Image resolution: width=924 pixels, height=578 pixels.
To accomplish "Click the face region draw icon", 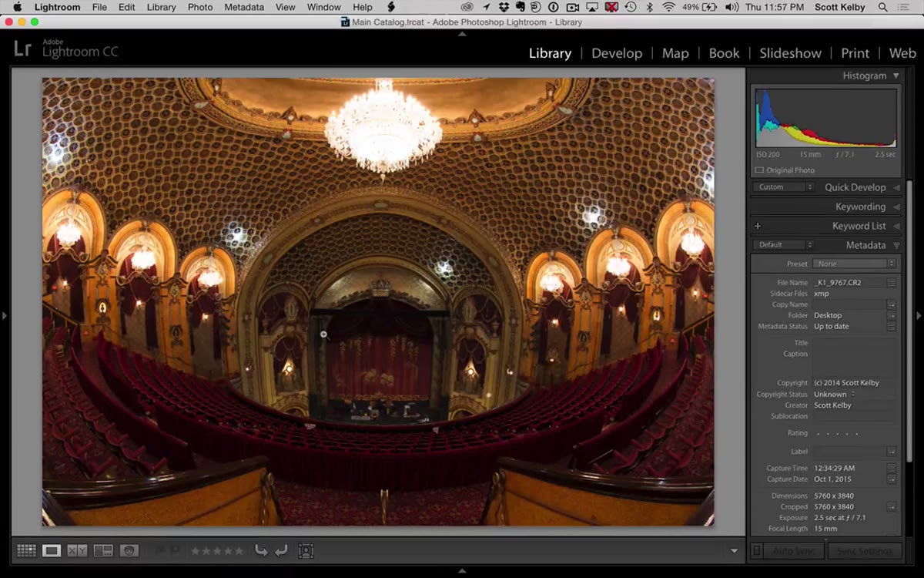I will click(x=306, y=551).
